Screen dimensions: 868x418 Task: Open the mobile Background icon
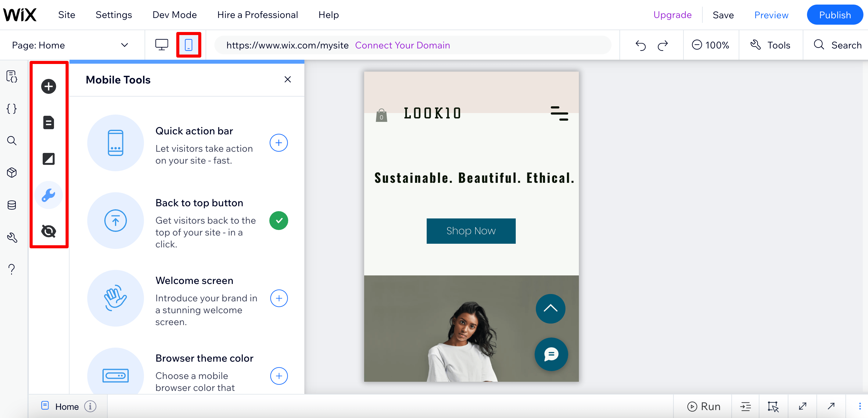tap(48, 159)
